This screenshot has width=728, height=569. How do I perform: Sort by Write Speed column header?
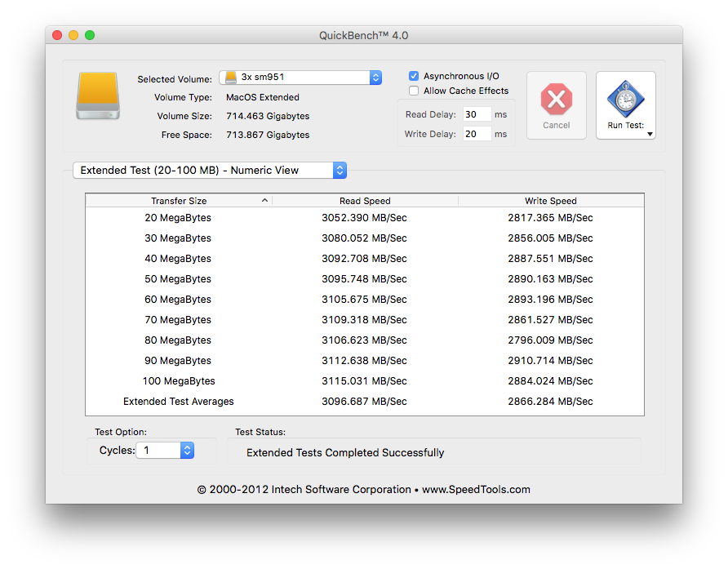tap(551, 201)
